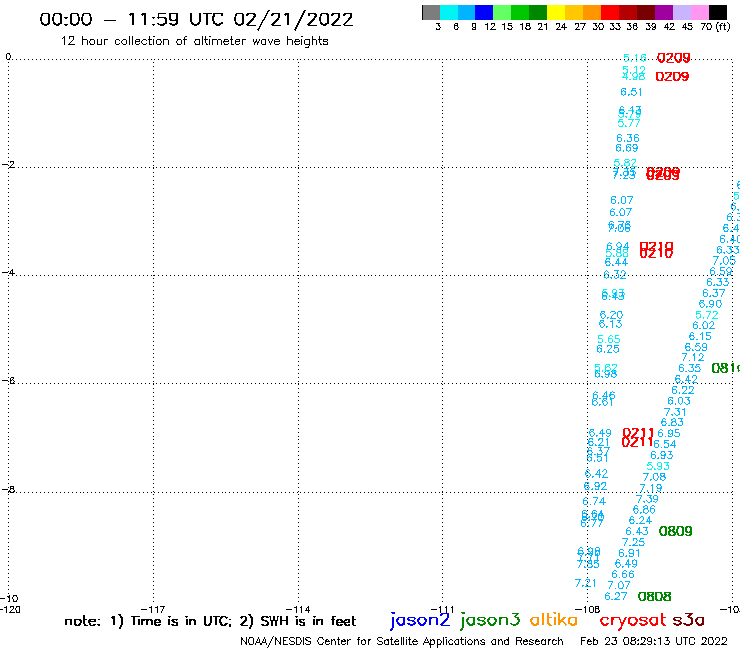This screenshot has height=650, width=740.
Task: Click the wave height value 6.03
Action: pos(679,401)
